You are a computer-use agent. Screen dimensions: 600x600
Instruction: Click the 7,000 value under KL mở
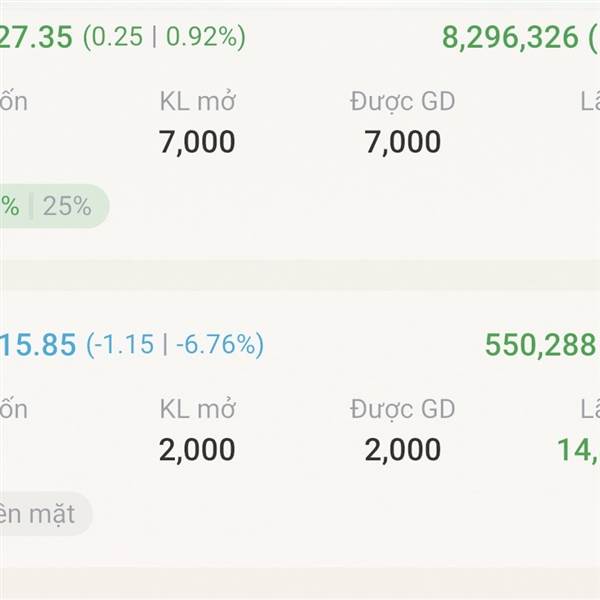click(197, 142)
